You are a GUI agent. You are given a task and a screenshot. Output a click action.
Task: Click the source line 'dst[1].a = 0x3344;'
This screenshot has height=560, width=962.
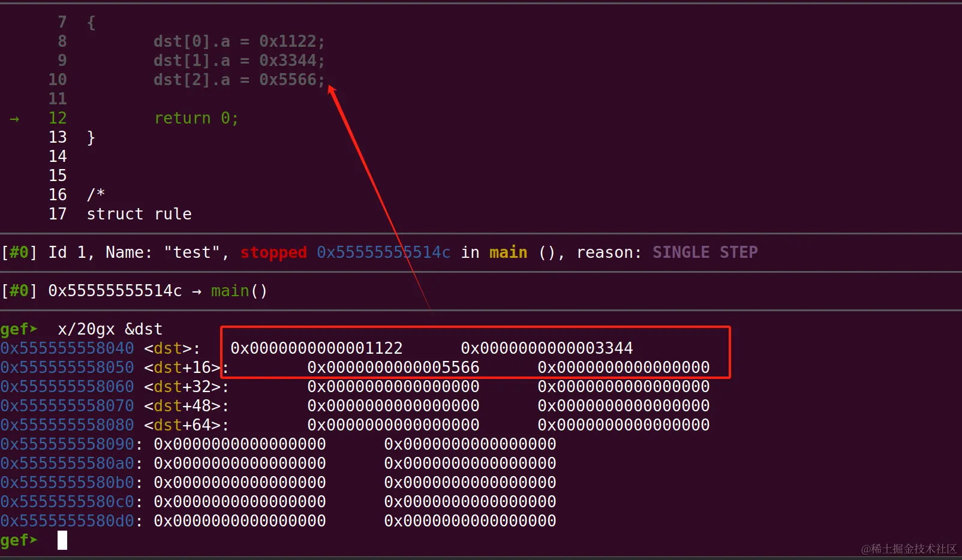(239, 61)
